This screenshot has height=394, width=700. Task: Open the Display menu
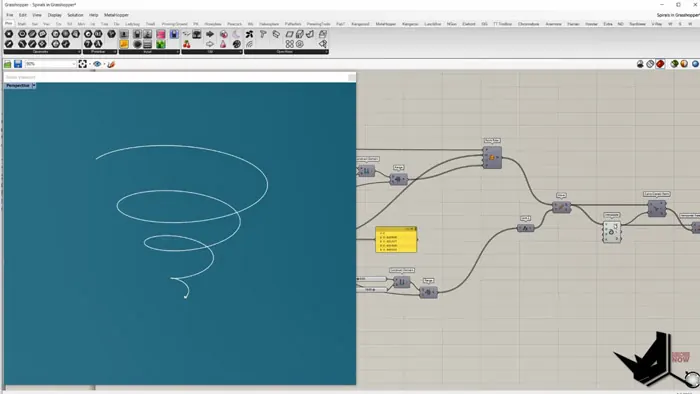pos(54,15)
